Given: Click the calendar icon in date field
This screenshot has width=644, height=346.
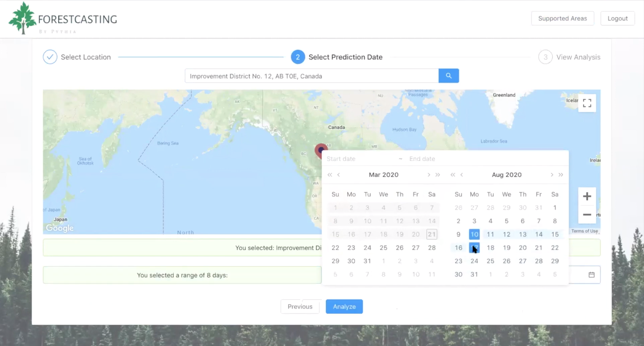Looking at the screenshot, I should pos(591,275).
